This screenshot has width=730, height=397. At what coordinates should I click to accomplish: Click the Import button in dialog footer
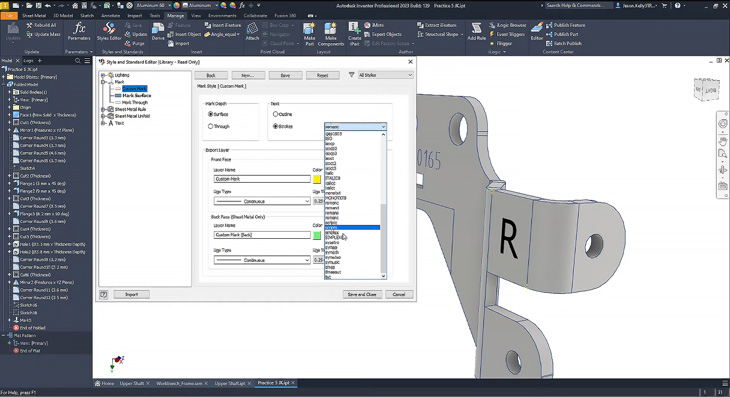(x=131, y=294)
